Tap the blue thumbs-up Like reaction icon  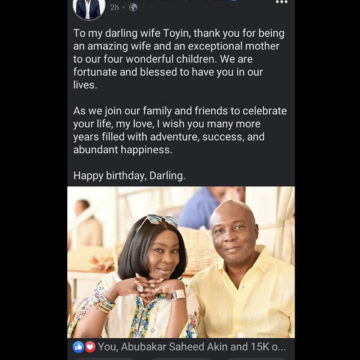(78, 347)
